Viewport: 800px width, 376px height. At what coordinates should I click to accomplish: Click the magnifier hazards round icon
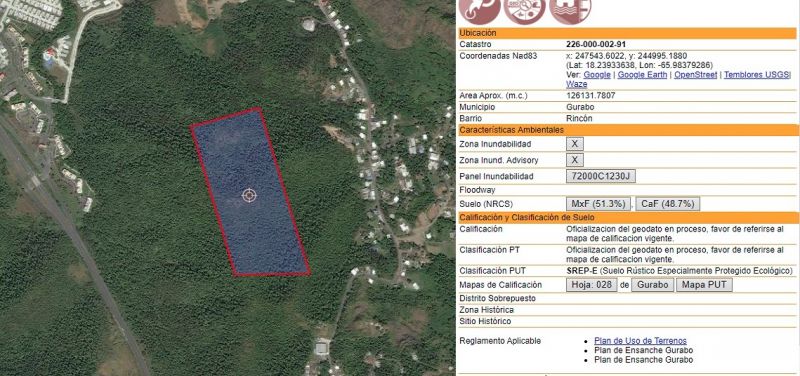[x=524, y=10]
